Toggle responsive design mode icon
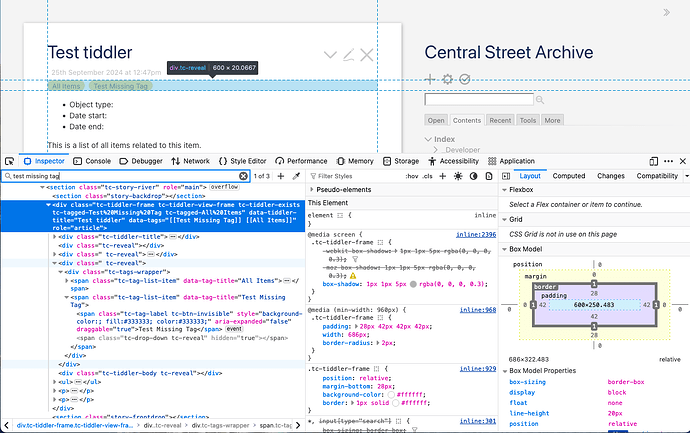The image size is (690, 433). (x=653, y=161)
